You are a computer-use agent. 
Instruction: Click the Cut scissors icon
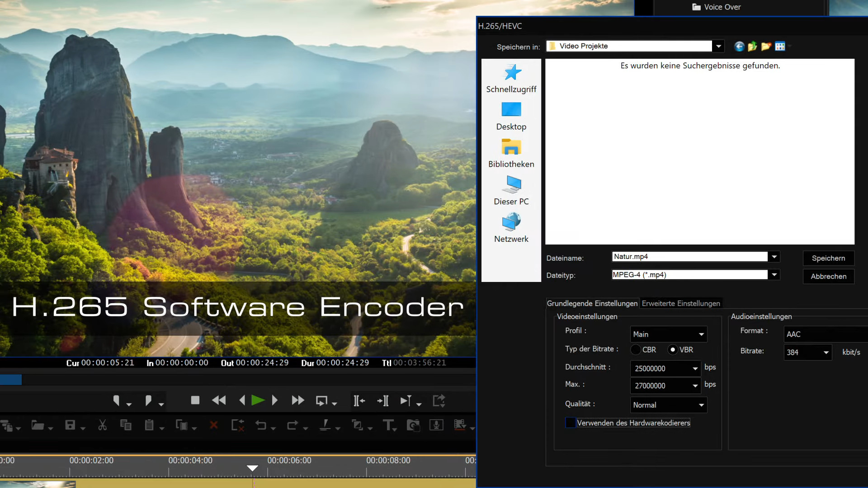(x=103, y=425)
